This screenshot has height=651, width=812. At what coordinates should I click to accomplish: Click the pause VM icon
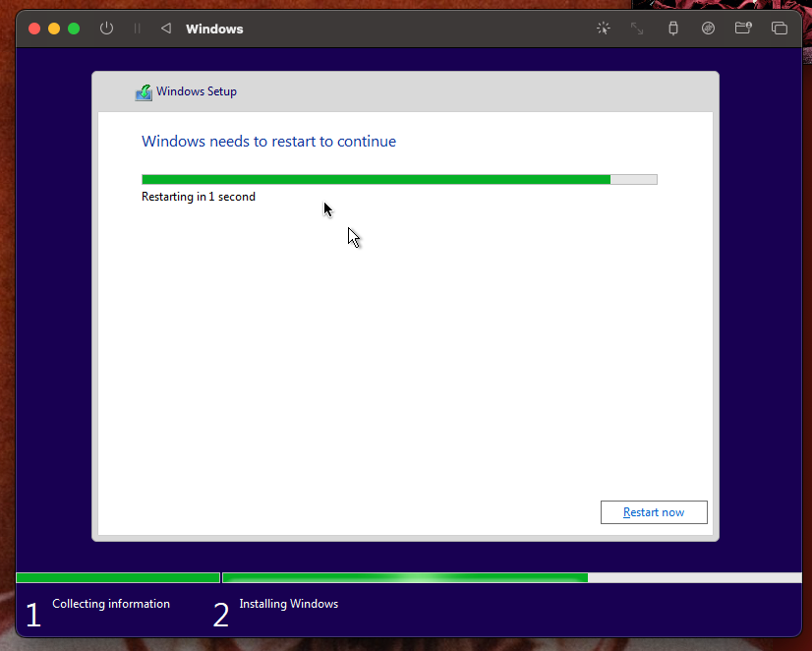point(138,29)
